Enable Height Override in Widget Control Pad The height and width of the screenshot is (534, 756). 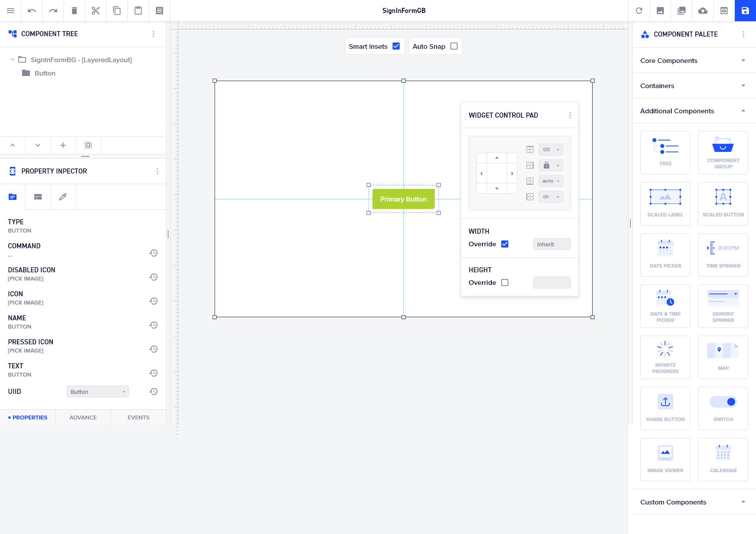pyautogui.click(x=505, y=283)
